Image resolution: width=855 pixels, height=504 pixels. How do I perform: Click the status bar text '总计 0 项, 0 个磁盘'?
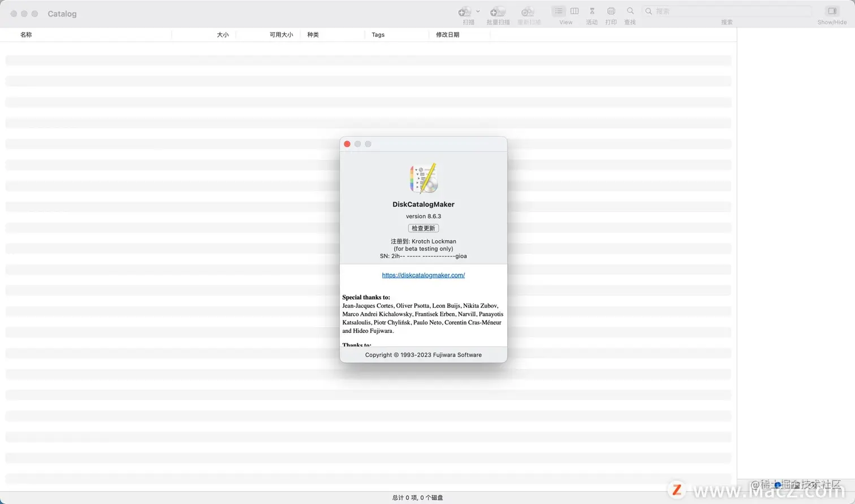418,498
